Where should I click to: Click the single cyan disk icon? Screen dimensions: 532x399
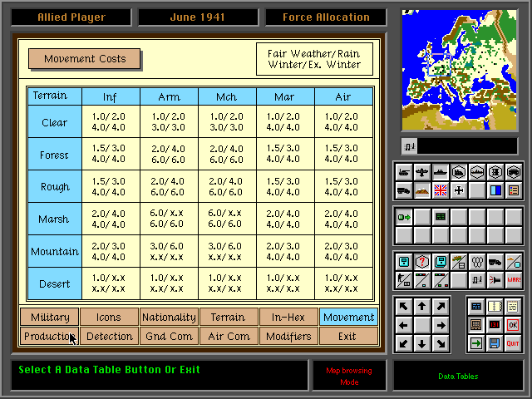(x=404, y=262)
